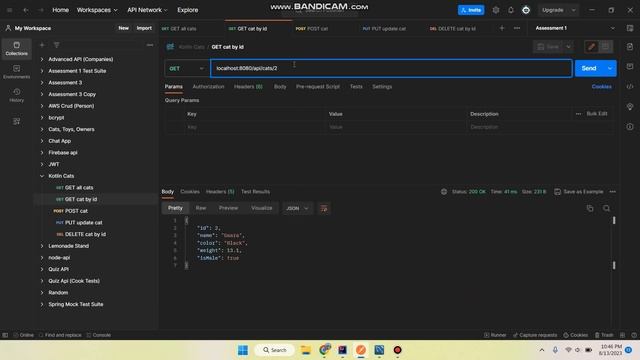Click the Bandicam record icon in taskbar
640x360 pixels.
pos(398,350)
